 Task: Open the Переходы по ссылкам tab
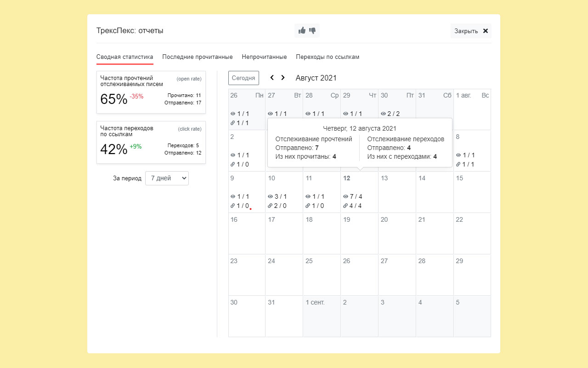click(x=328, y=57)
